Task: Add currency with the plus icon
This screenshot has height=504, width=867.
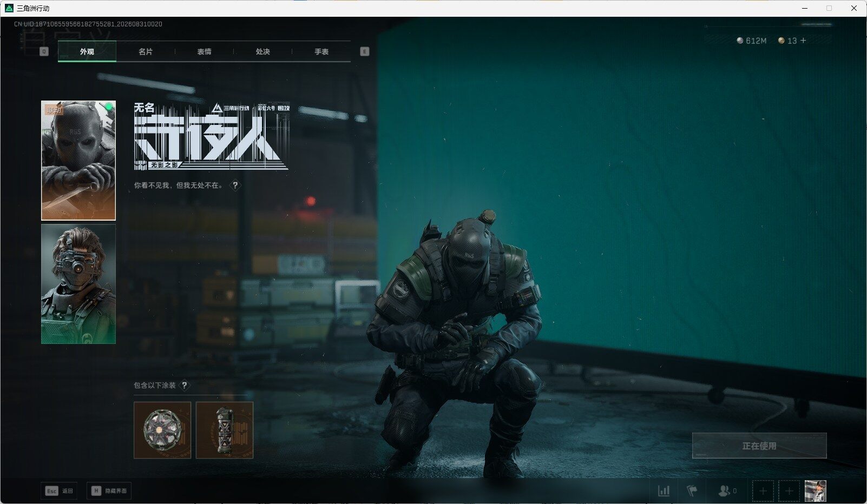Action: click(803, 41)
